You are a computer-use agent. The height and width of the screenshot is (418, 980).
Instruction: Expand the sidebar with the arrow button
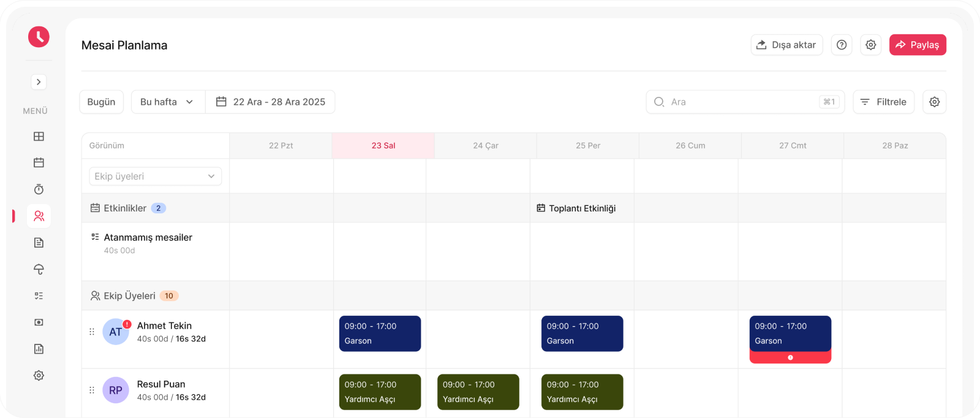[x=39, y=82]
